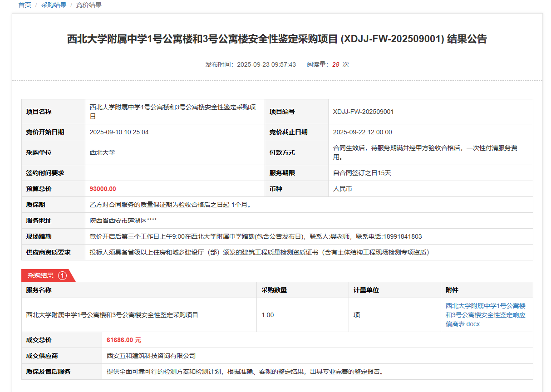551x392 pixels.
Task: Click the 计量单位 column header
Action: pos(366,290)
